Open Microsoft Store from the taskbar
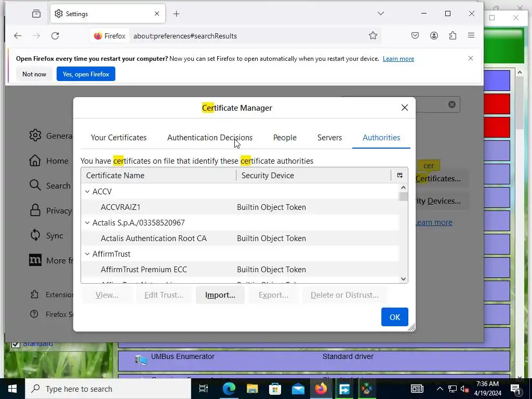 (275, 389)
